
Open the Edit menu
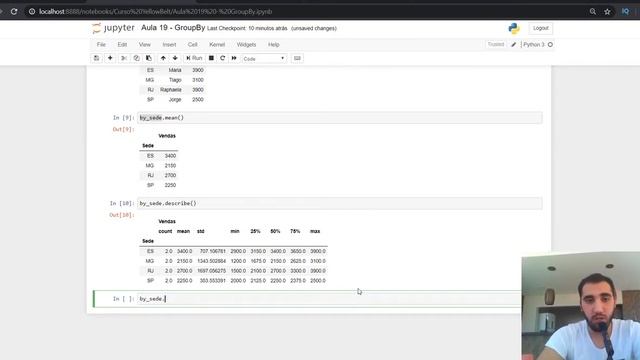122,44
